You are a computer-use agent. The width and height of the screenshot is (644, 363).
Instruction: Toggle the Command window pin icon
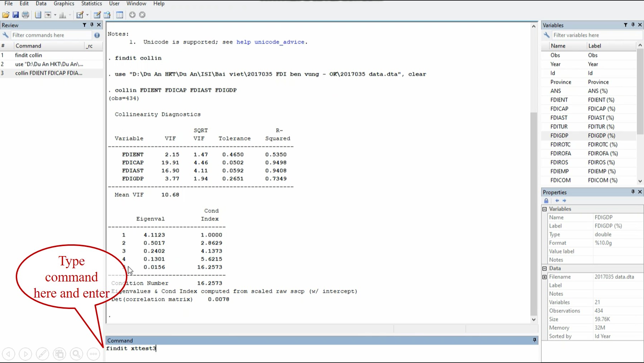[x=535, y=340]
